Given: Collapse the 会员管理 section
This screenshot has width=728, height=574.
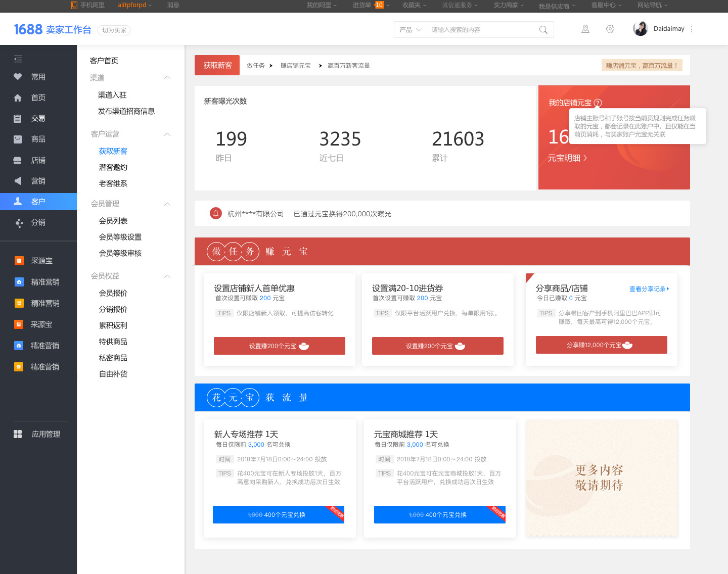Looking at the screenshot, I should (167, 204).
